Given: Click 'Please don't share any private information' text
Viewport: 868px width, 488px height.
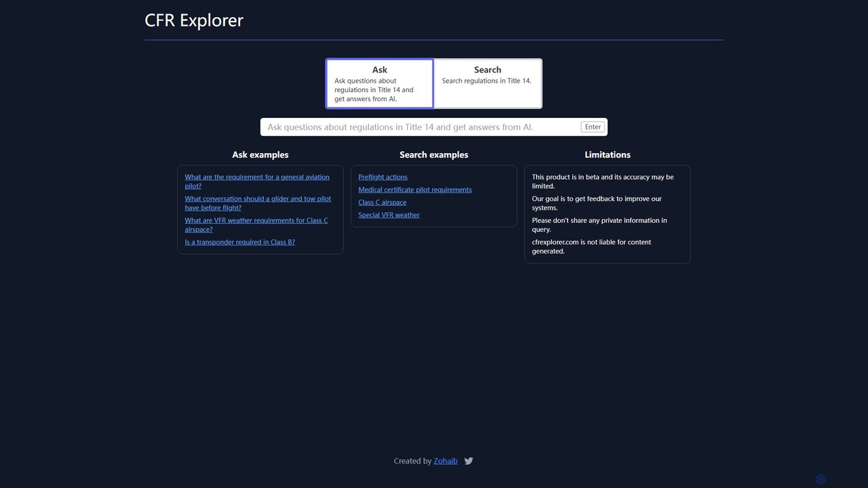Looking at the screenshot, I should coord(599,224).
